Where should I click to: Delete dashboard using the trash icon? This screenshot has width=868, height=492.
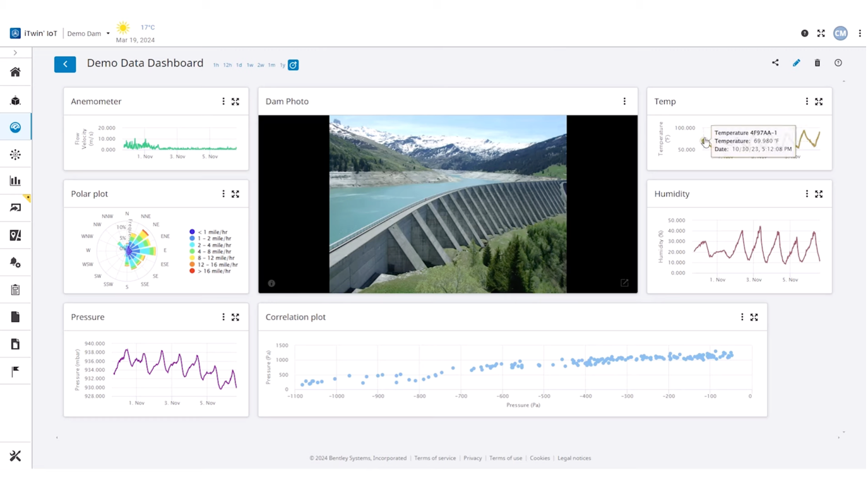pyautogui.click(x=817, y=63)
